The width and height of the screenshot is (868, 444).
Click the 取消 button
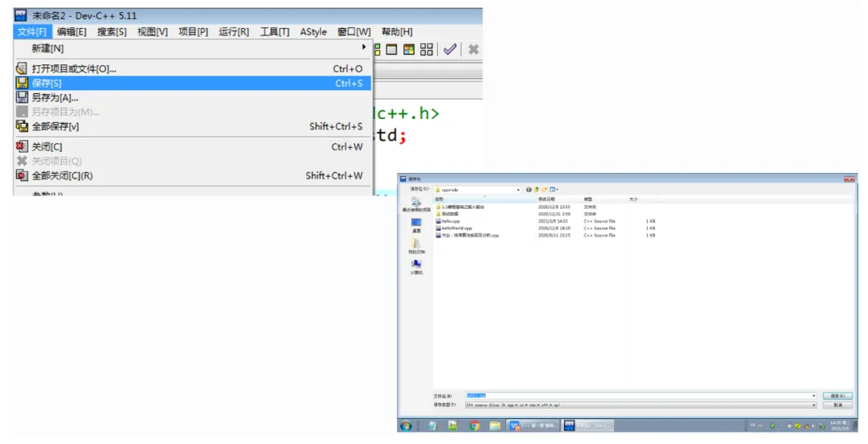pyautogui.click(x=837, y=405)
